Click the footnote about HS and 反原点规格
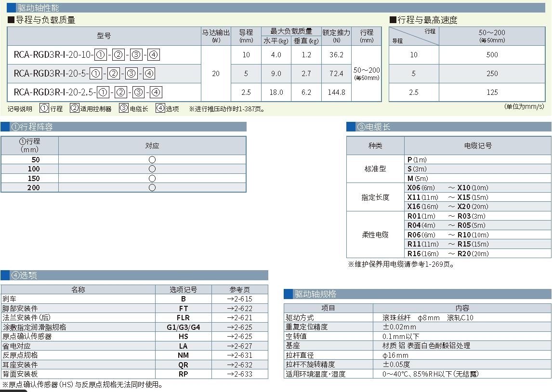 82,384
